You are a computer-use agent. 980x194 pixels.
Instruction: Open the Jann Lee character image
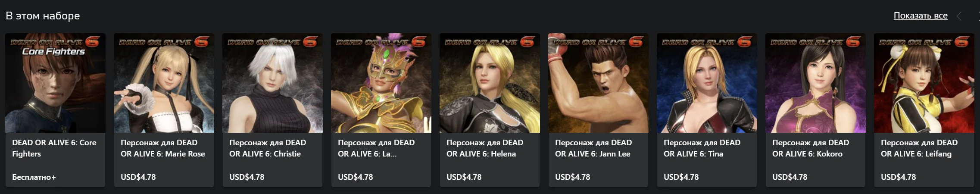coord(598,83)
